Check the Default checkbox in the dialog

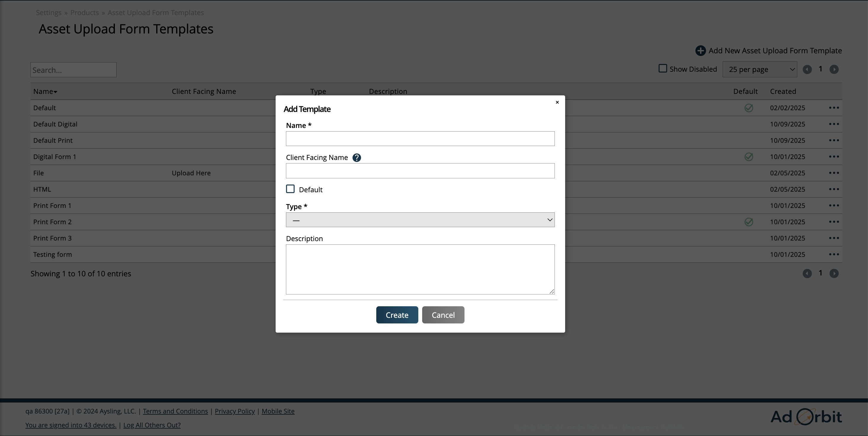pyautogui.click(x=290, y=189)
